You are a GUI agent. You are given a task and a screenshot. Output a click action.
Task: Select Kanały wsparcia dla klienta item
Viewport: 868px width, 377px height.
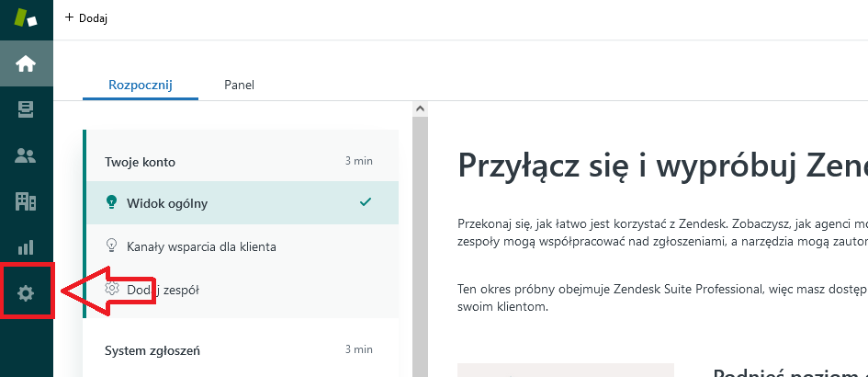click(x=242, y=246)
